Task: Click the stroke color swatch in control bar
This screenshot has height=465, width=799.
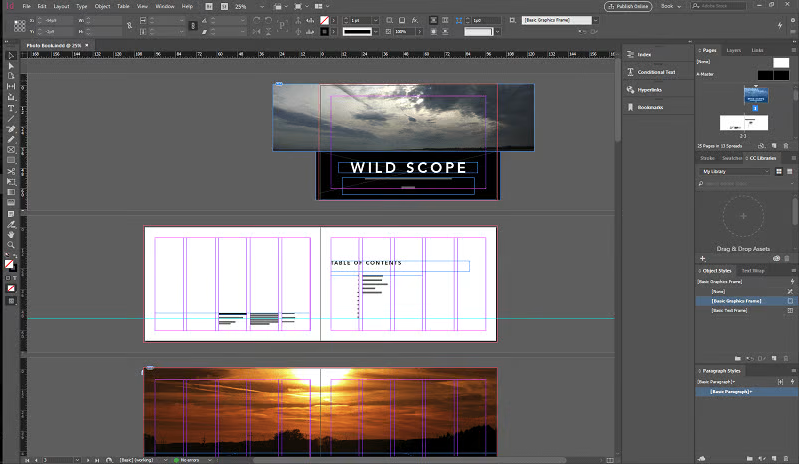Action: point(325,31)
